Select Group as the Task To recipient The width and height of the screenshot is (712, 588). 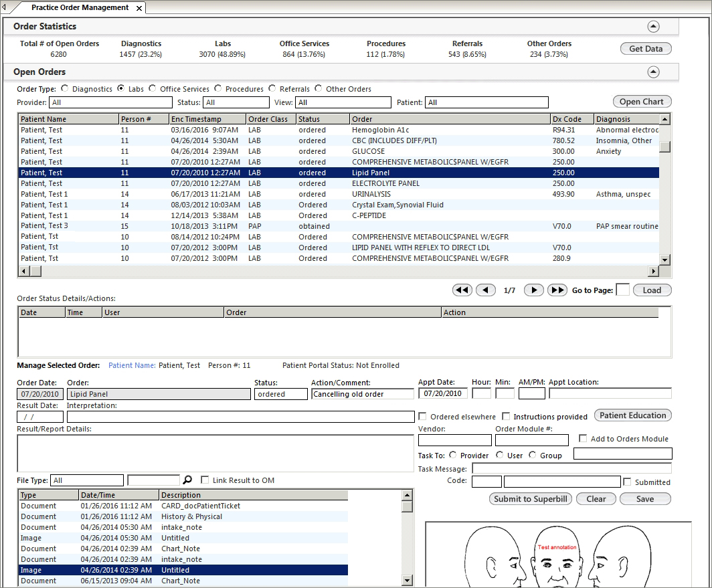click(533, 455)
